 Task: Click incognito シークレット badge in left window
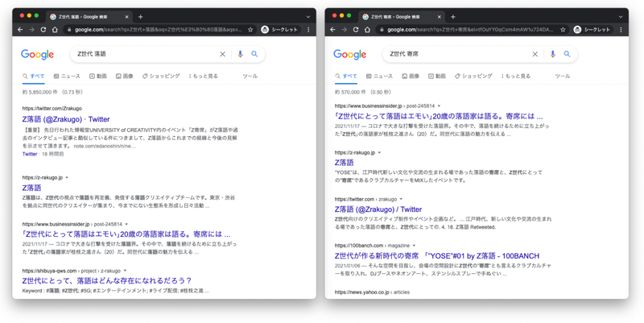(x=279, y=30)
